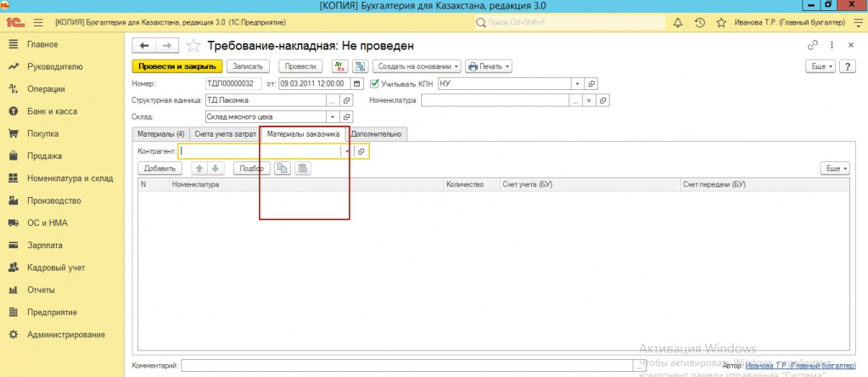
Task: Switch to Дополнительно tab
Action: point(377,134)
